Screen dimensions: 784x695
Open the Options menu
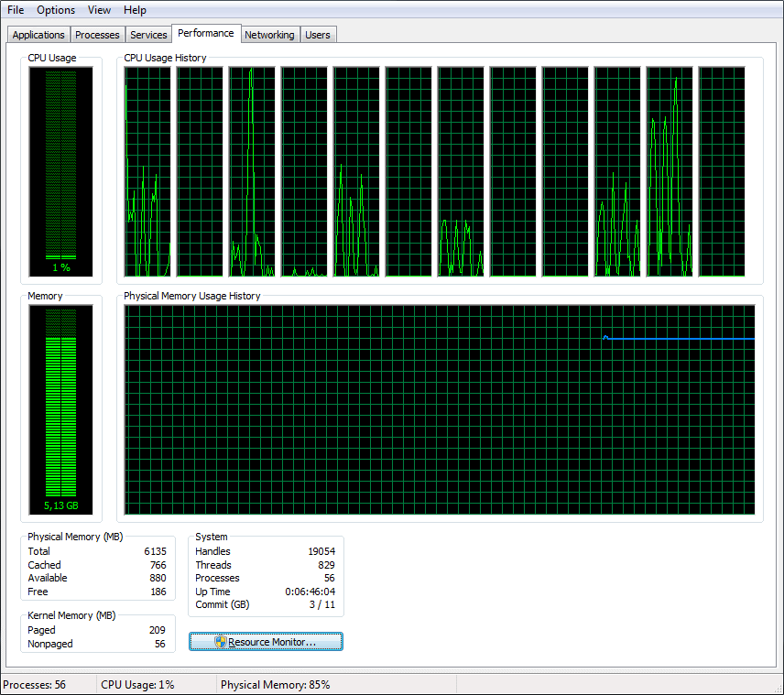point(56,10)
